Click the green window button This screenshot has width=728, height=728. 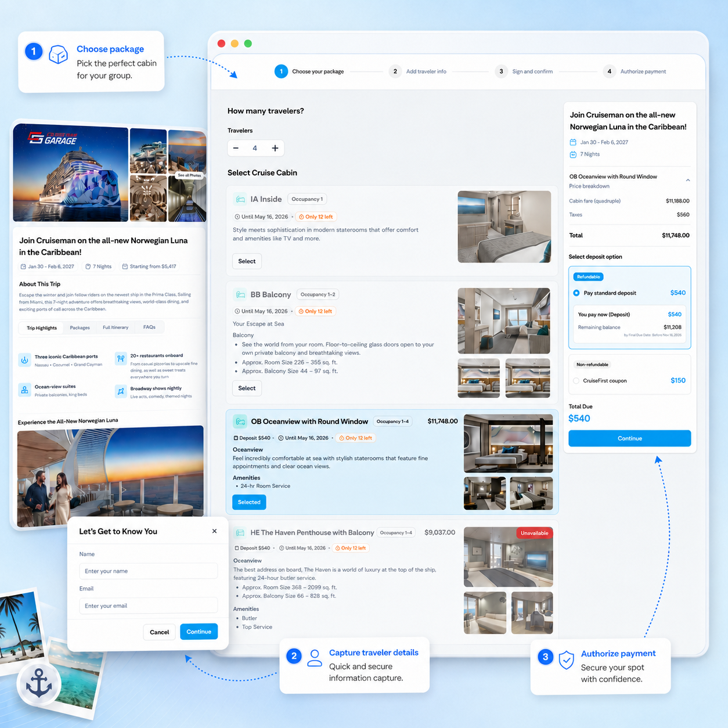(248, 44)
